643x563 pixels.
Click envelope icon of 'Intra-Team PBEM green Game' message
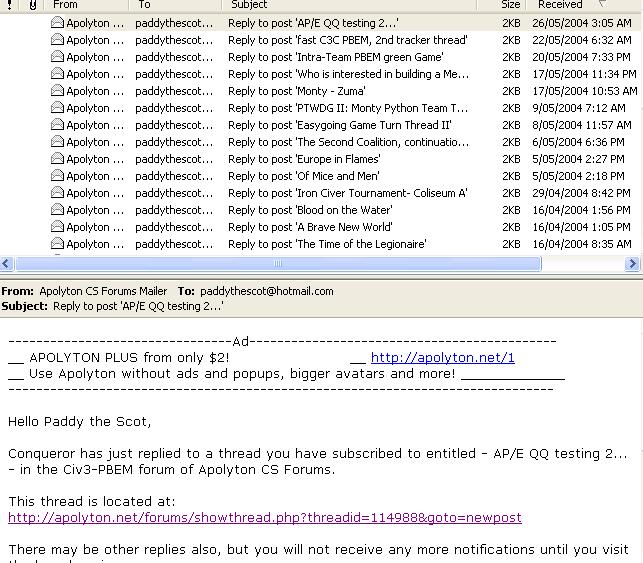[57, 57]
